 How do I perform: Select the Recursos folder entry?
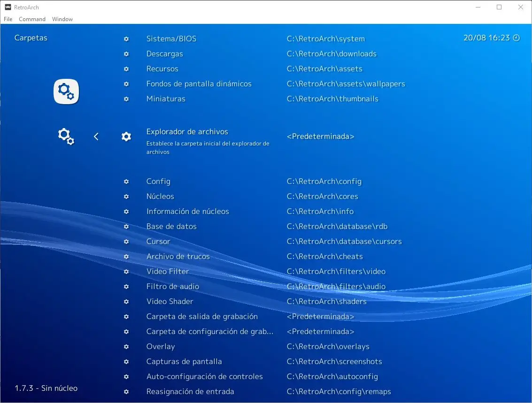pyautogui.click(x=162, y=69)
